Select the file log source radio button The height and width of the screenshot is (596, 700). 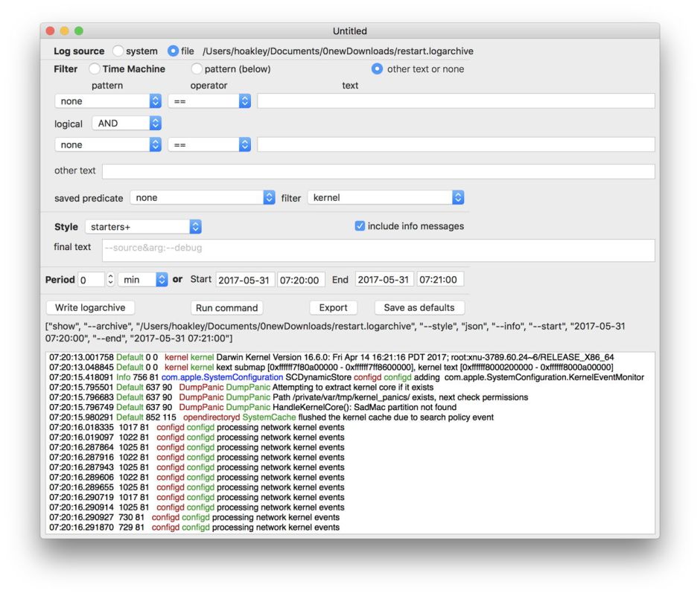174,51
